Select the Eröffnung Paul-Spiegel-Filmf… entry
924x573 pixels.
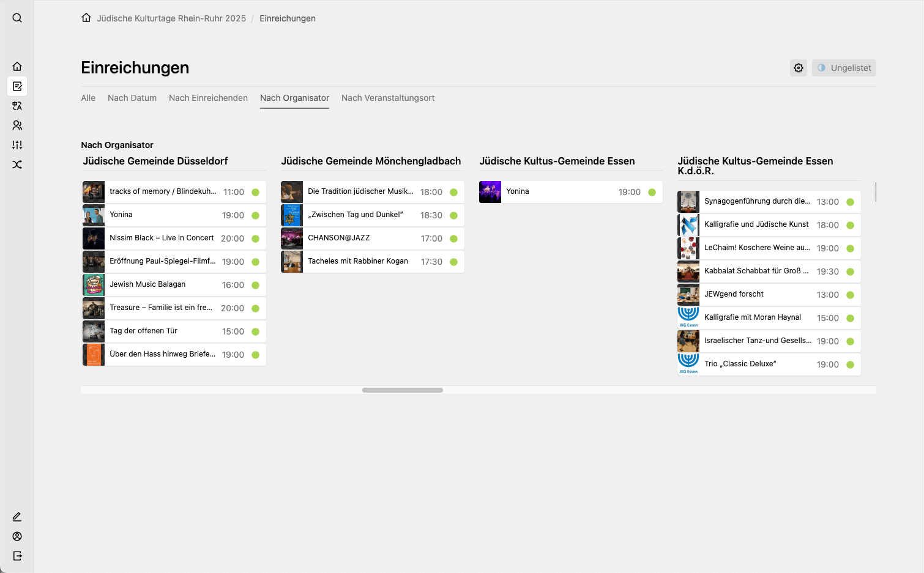point(174,262)
